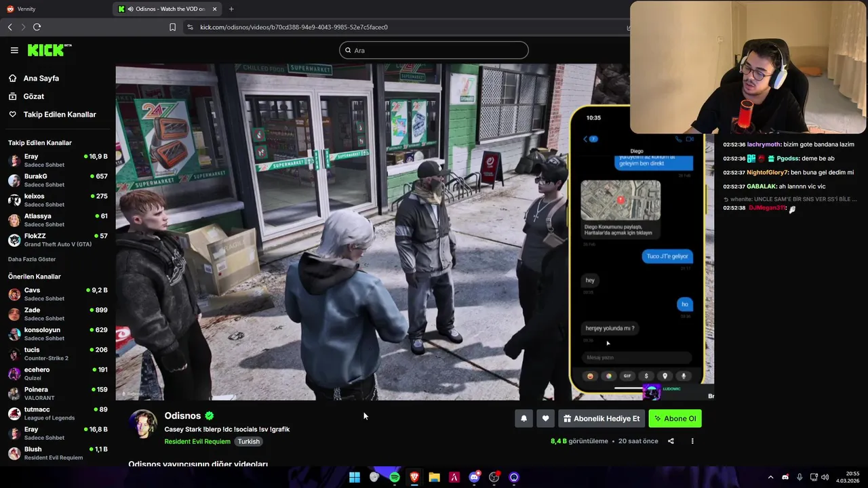868x488 pixels.
Task: Reload the page with the refresh icon
Action: 37,27
